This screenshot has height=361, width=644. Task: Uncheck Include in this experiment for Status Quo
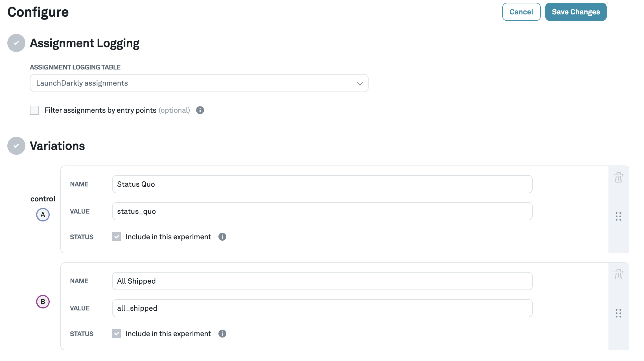(x=117, y=237)
